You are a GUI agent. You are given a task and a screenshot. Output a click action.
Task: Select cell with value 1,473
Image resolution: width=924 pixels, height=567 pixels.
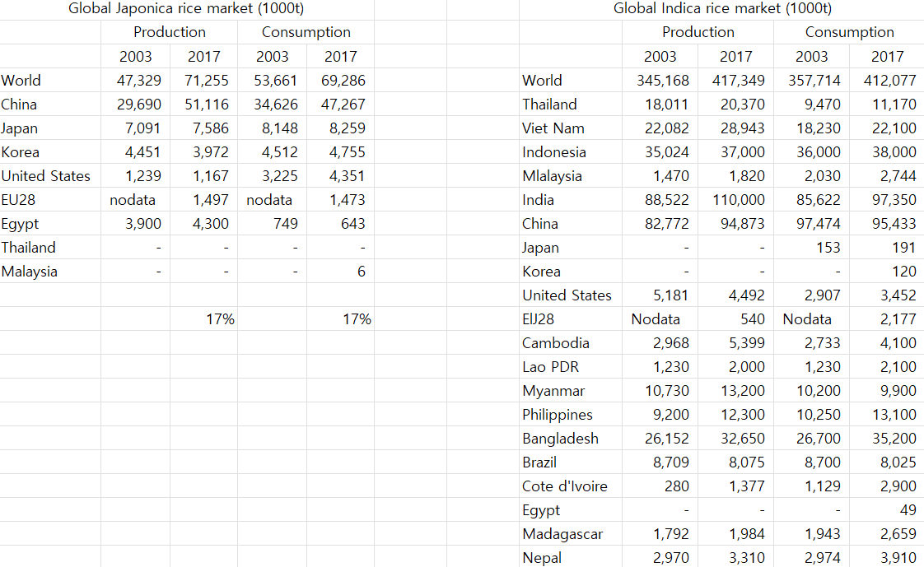pyautogui.click(x=347, y=200)
